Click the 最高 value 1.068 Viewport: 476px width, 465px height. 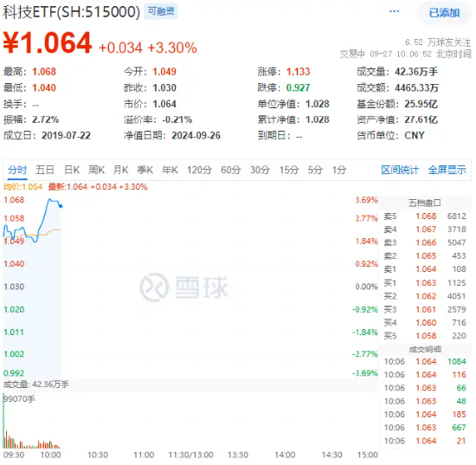coord(44,72)
